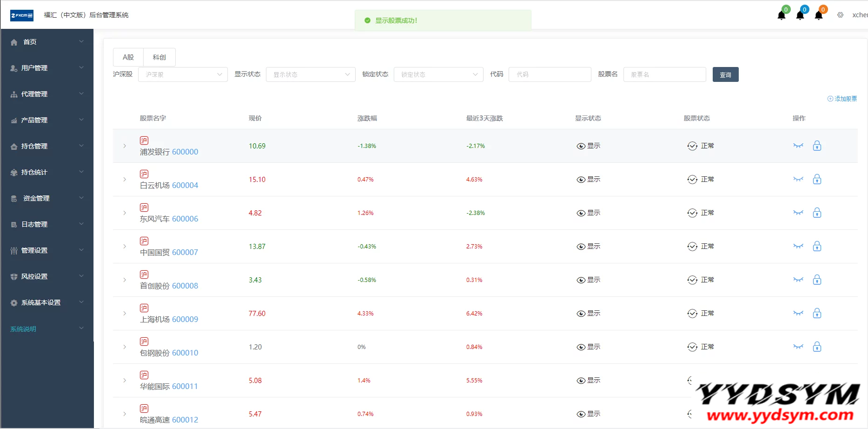This screenshot has width=868, height=429.
Task: Focus the 代码 input field
Action: pos(550,74)
